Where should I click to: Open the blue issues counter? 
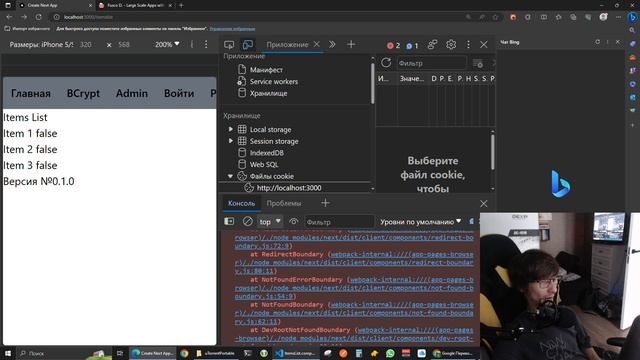tap(412, 46)
